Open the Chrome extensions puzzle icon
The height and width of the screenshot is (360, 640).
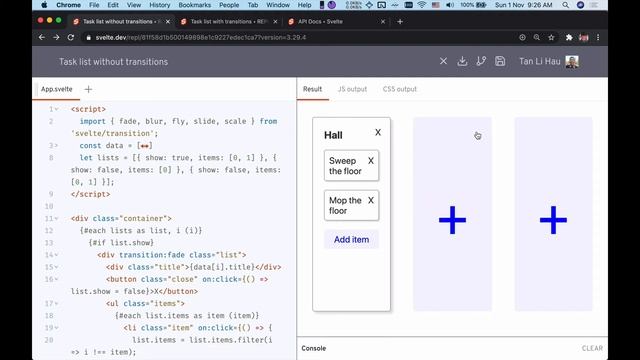click(x=569, y=38)
